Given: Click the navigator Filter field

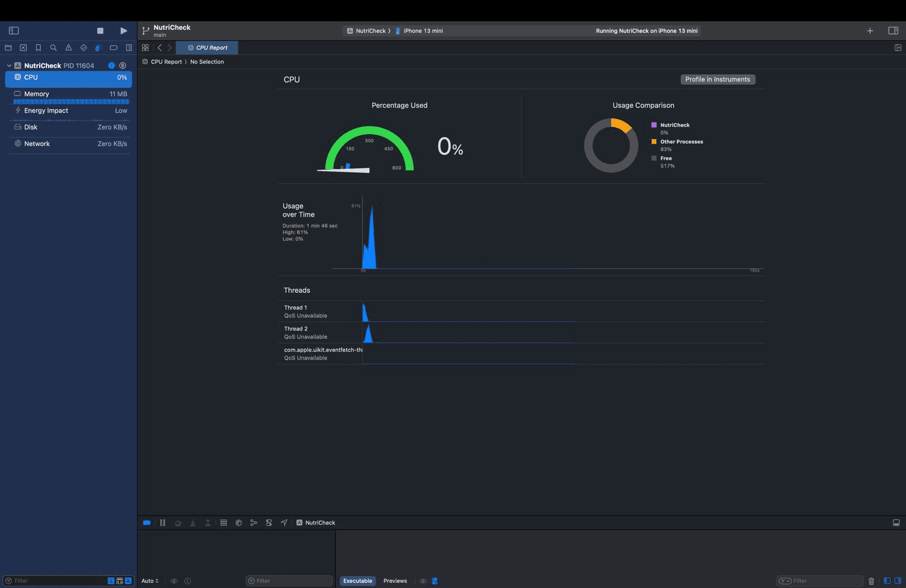Looking at the screenshot, I should coord(57,581).
